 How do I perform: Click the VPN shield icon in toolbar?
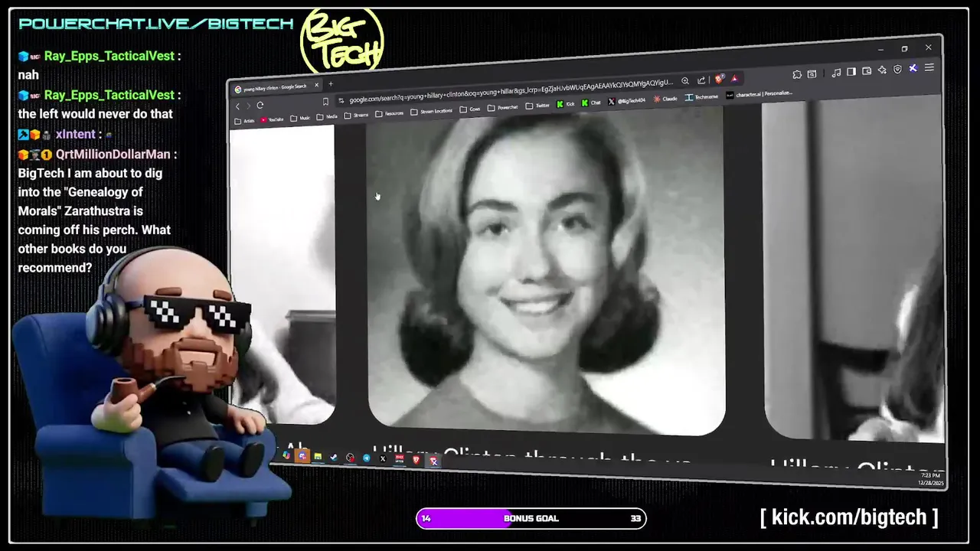tap(897, 69)
